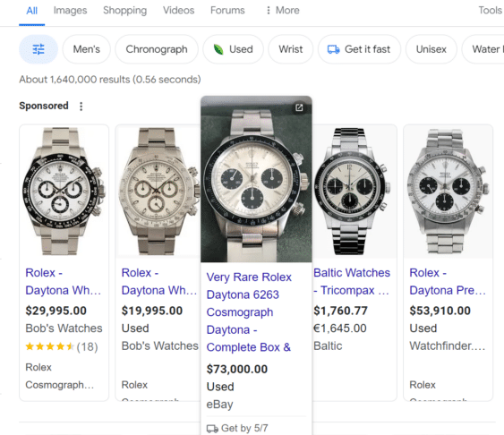Switch to the Shopping tab
The image size is (504, 435).
[x=124, y=11]
